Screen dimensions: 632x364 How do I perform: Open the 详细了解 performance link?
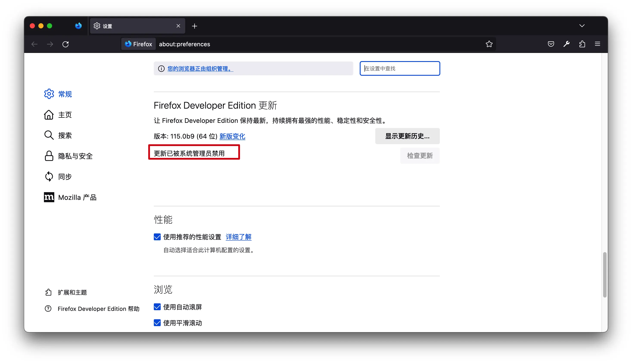pos(238,237)
